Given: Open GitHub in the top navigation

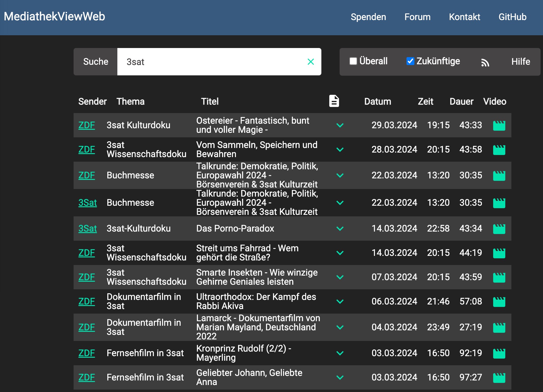Looking at the screenshot, I should coord(512,17).
